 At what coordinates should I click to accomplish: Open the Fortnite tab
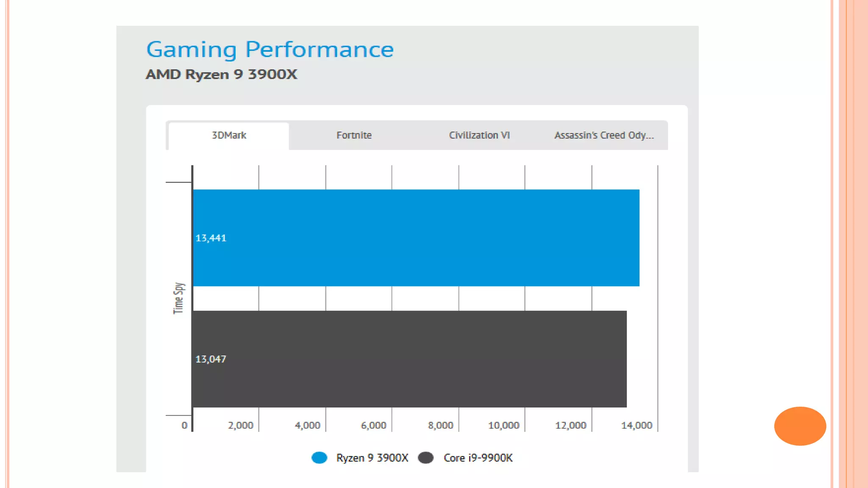tap(354, 136)
